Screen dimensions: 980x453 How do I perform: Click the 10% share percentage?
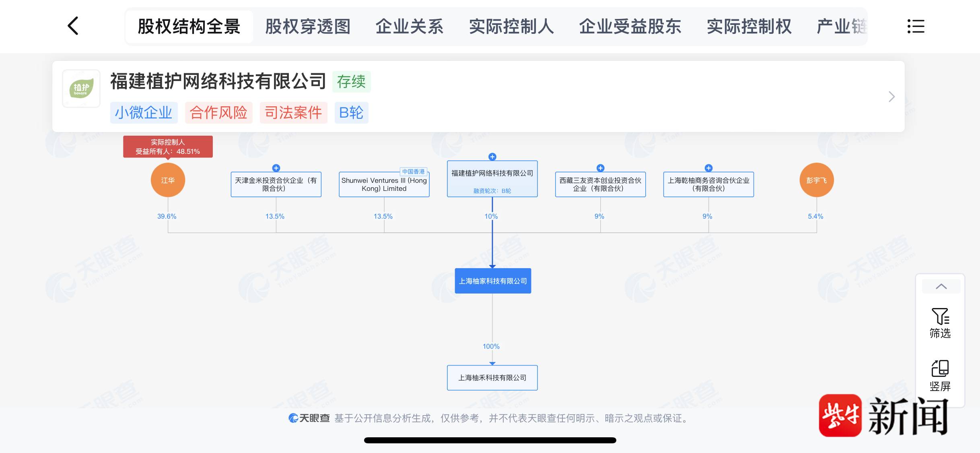coord(491,216)
